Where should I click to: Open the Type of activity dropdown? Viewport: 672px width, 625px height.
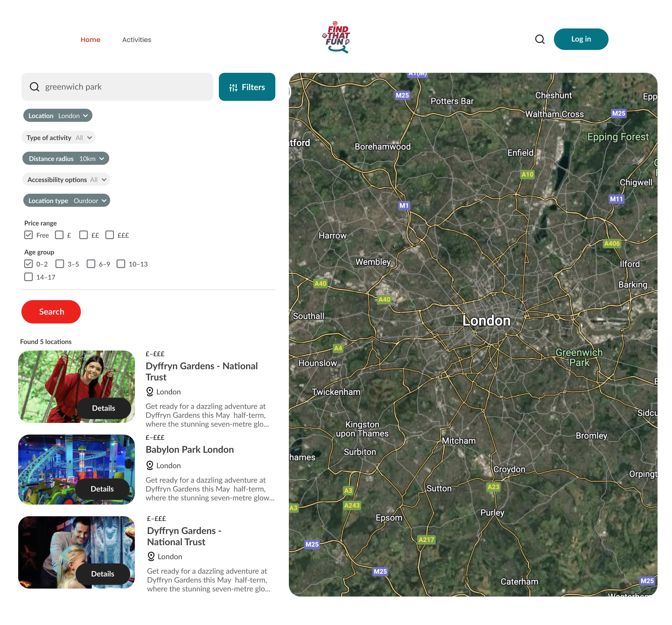pyautogui.click(x=59, y=137)
